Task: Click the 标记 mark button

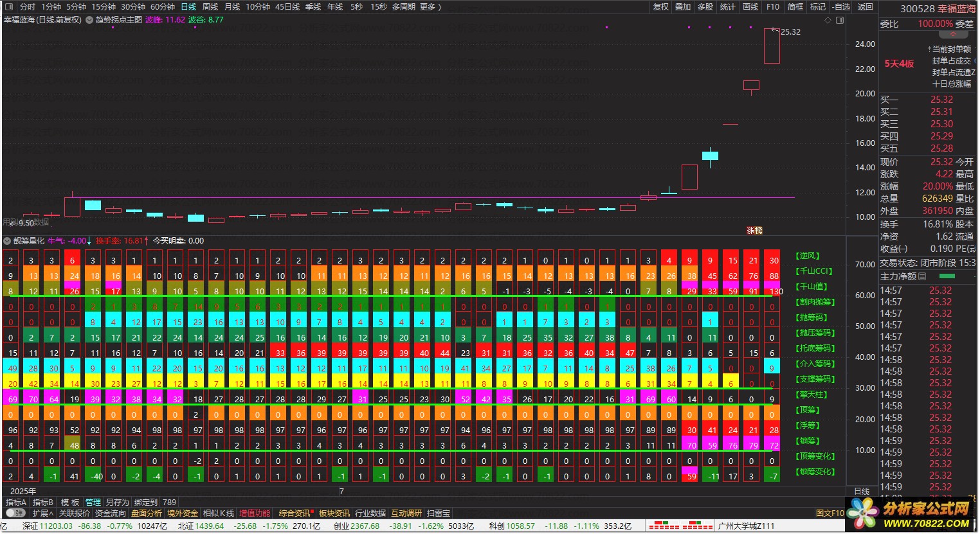Action: [818, 6]
